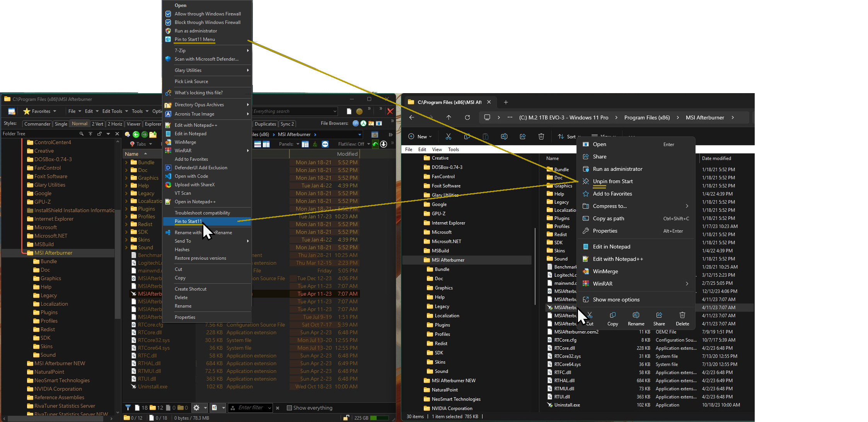This screenshot has width=868, height=422.
Task: Choose Unpin from Start in Explorer menu
Action: point(613,181)
